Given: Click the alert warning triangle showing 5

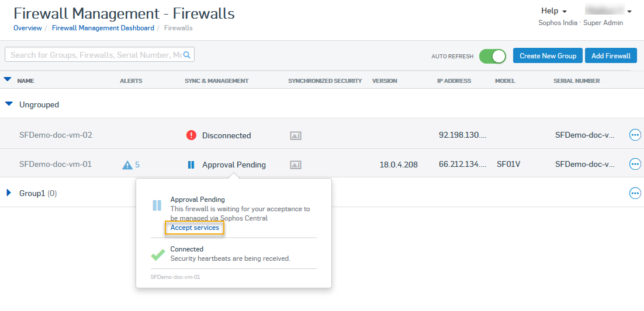Looking at the screenshot, I should [127, 165].
